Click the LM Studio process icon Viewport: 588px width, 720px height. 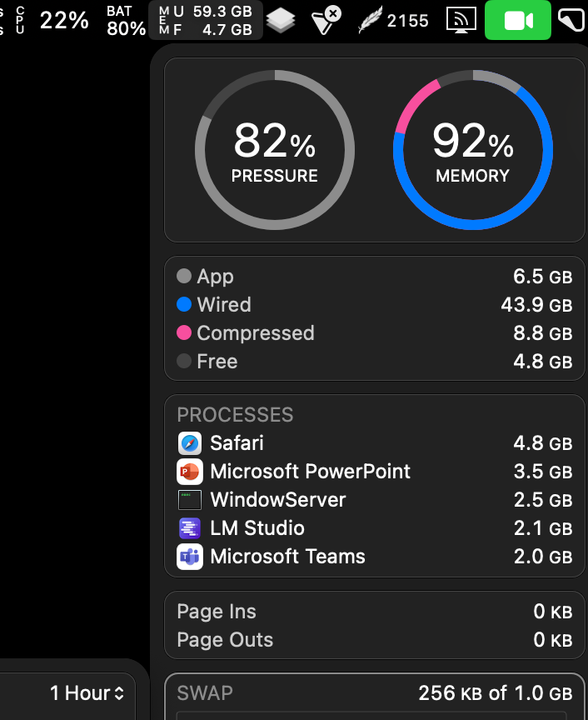pos(189,528)
